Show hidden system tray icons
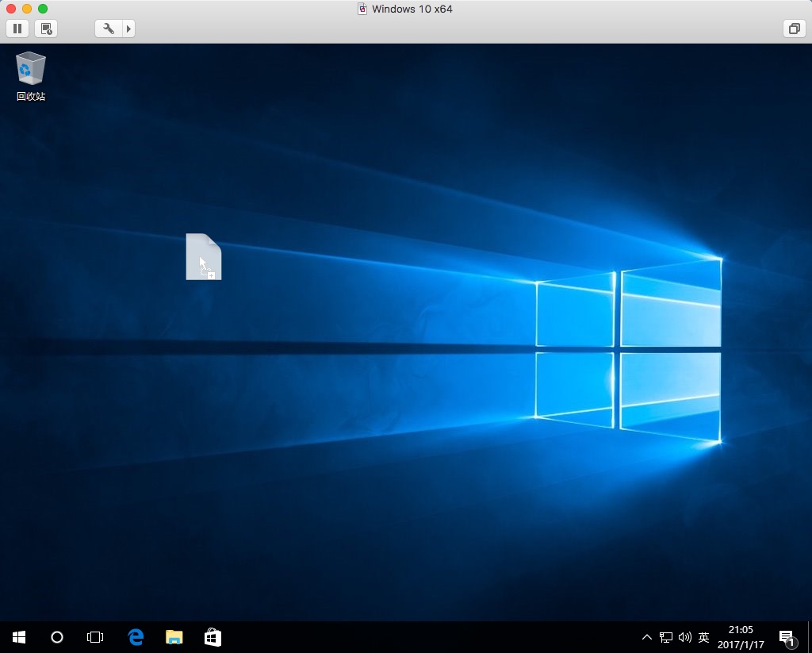The height and width of the screenshot is (653, 812). click(647, 637)
